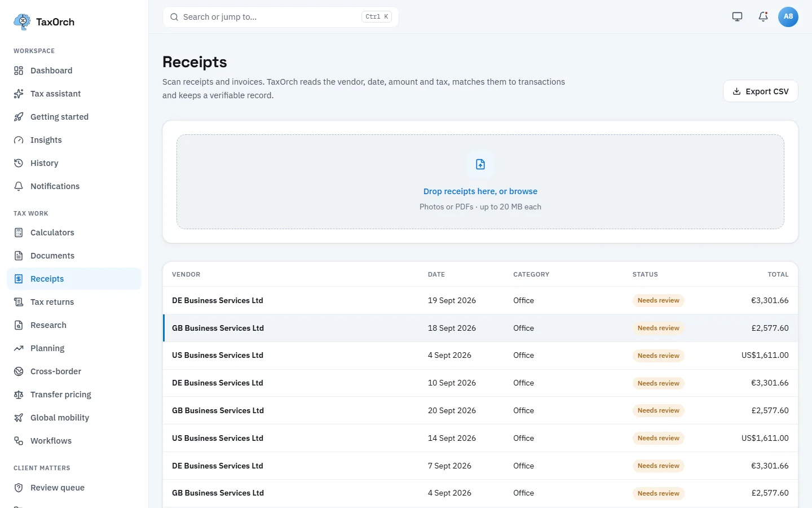Click the Planning trend icon
The width and height of the screenshot is (812, 508).
click(x=19, y=348)
